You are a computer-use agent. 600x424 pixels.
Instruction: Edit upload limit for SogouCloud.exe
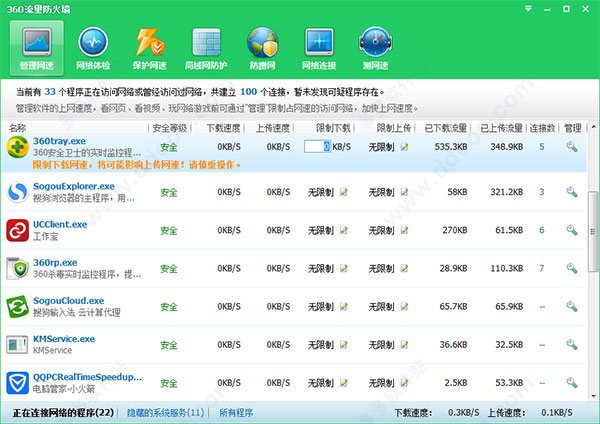click(404, 307)
